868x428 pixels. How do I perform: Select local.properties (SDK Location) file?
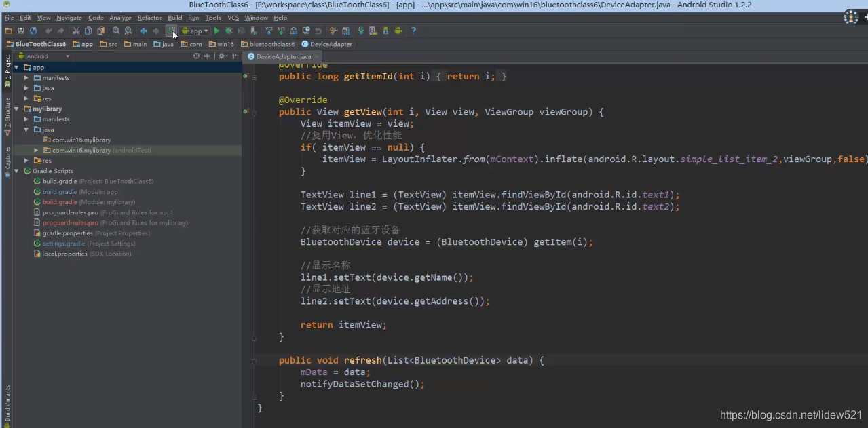coord(82,254)
